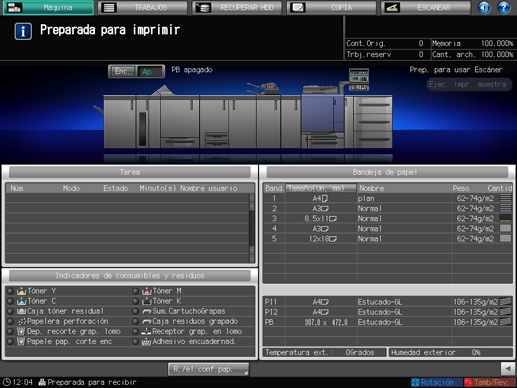This screenshot has width=517, height=388.
Task: Open the RECUPERAR HDD tab
Action: (x=237, y=7)
